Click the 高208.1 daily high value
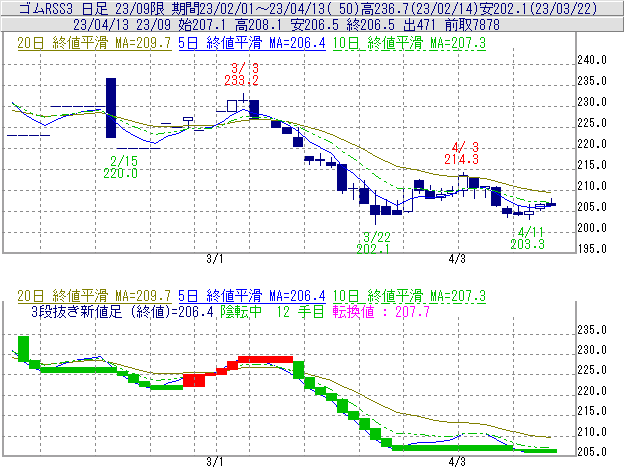This screenshot has width=624, height=475. pyautogui.click(x=258, y=25)
